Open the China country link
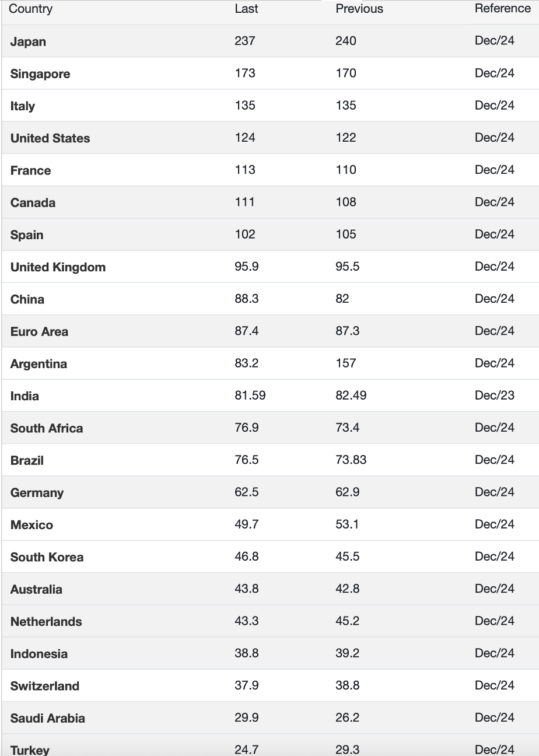This screenshot has height=756, width=539. coord(27,299)
